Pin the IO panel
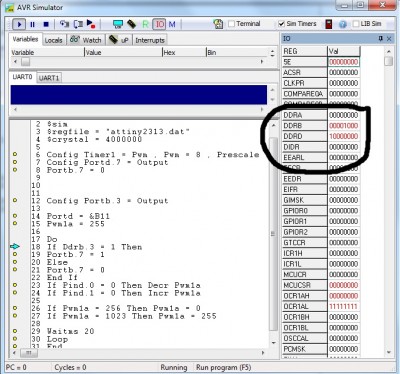The image size is (400, 374). point(380,39)
